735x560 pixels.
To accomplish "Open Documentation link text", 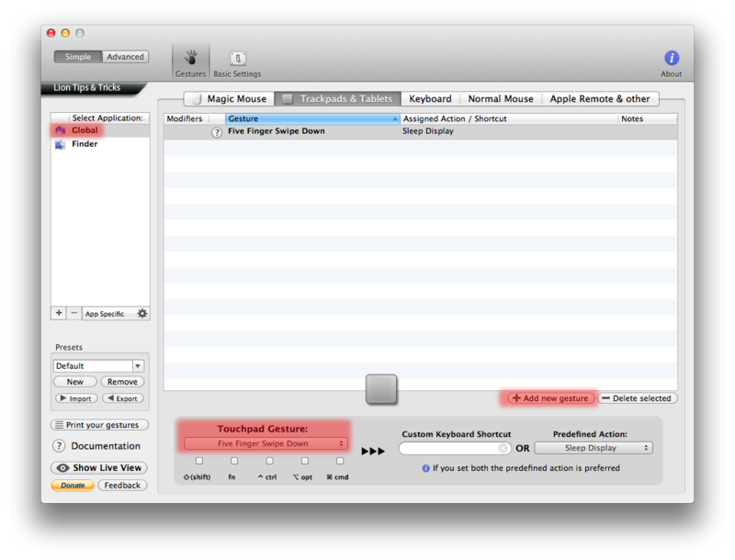I will (x=106, y=446).
